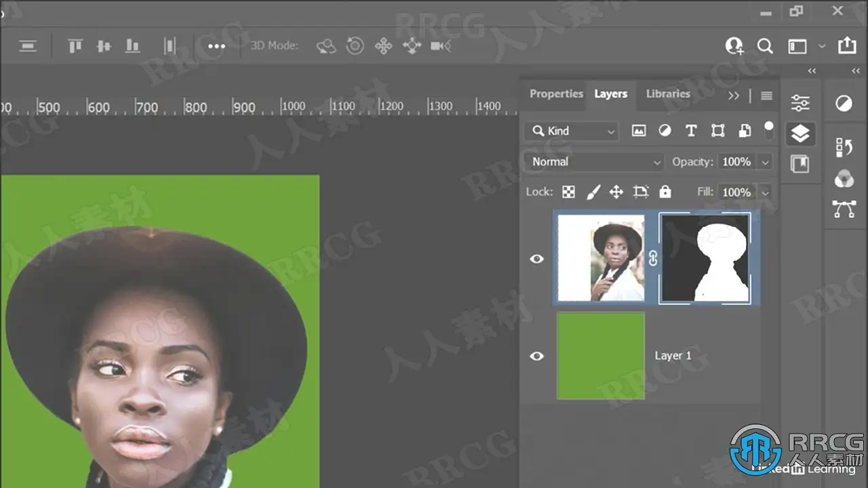This screenshot has height=488, width=868.
Task: Click the Fill label
Action: pos(705,192)
